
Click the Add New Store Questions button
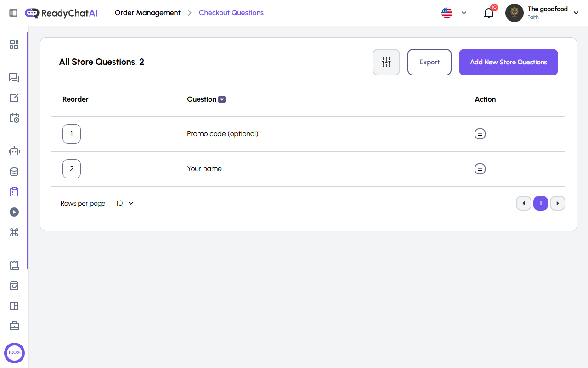tap(508, 62)
